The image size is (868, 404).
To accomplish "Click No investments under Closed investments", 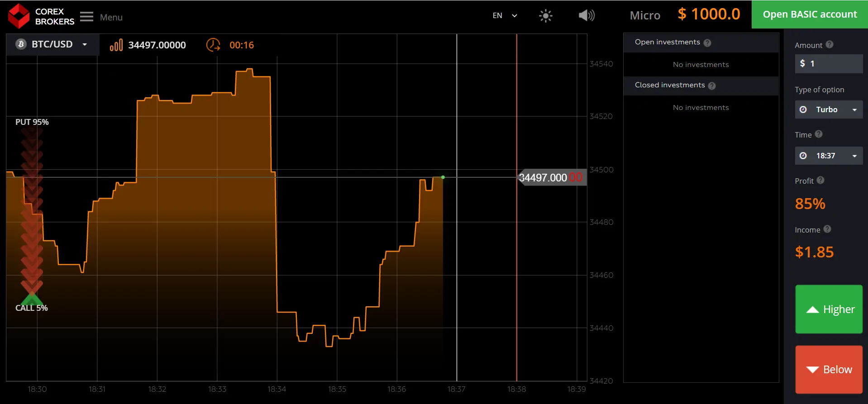I will (701, 108).
